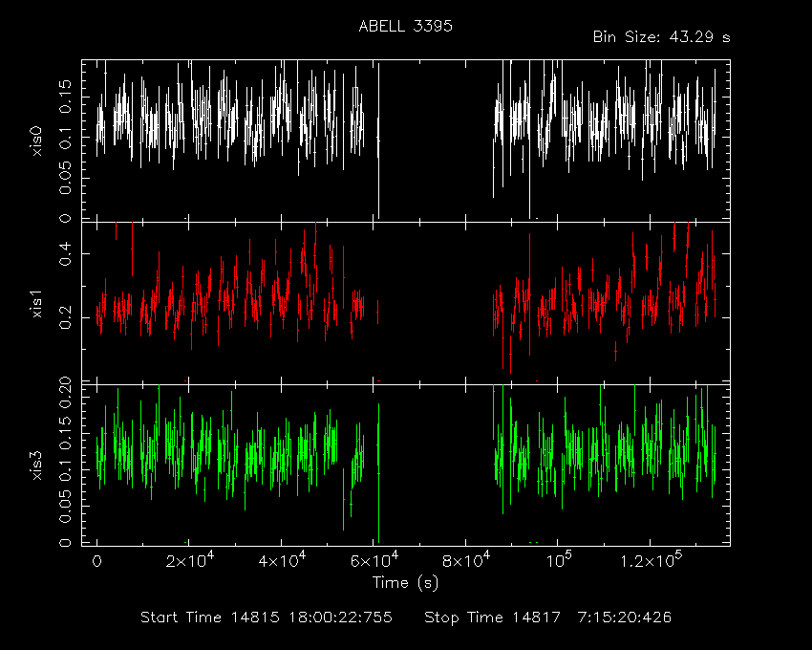
Task: Click the 8×10^4 tick label on the time axis
Action: tap(466, 560)
